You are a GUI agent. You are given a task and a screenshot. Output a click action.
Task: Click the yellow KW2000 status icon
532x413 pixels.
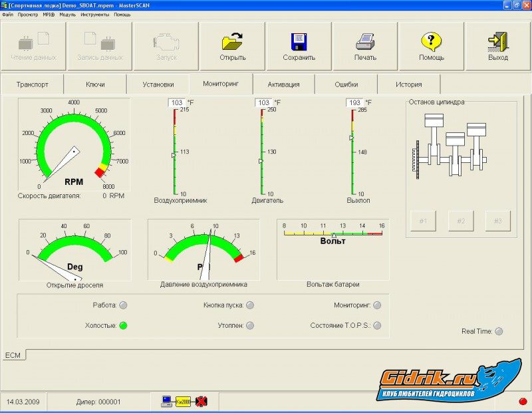pyautogui.click(x=183, y=401)
